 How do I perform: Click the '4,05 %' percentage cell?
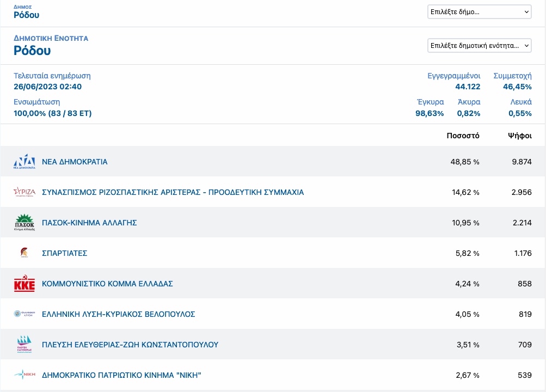coord(467,314)
